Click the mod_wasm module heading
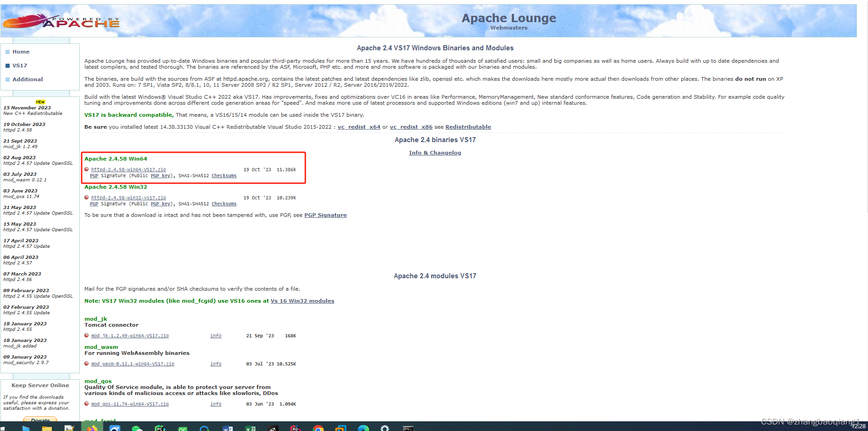Viewport: 868px width, 431px height. click(x=101, y=347)
